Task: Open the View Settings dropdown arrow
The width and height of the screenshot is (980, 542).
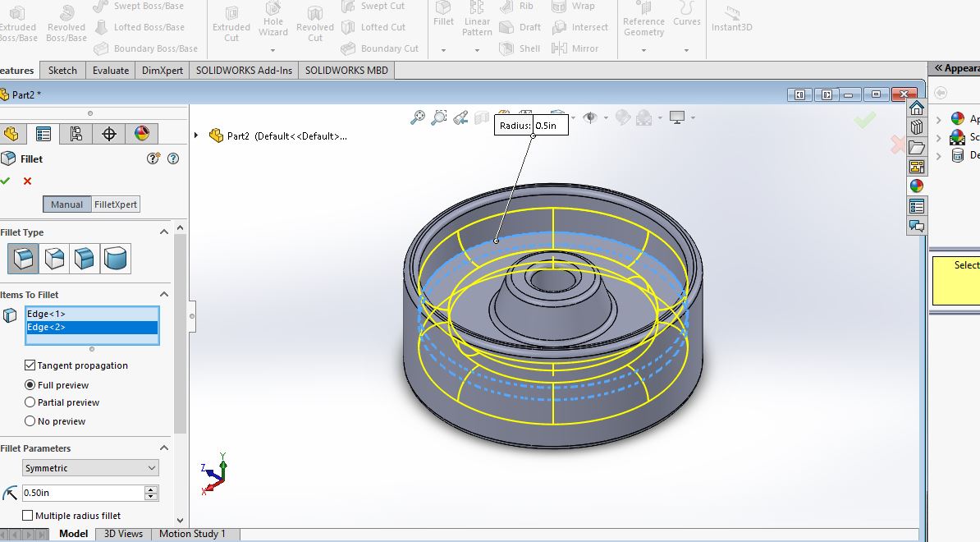Action: pos(693,117)
